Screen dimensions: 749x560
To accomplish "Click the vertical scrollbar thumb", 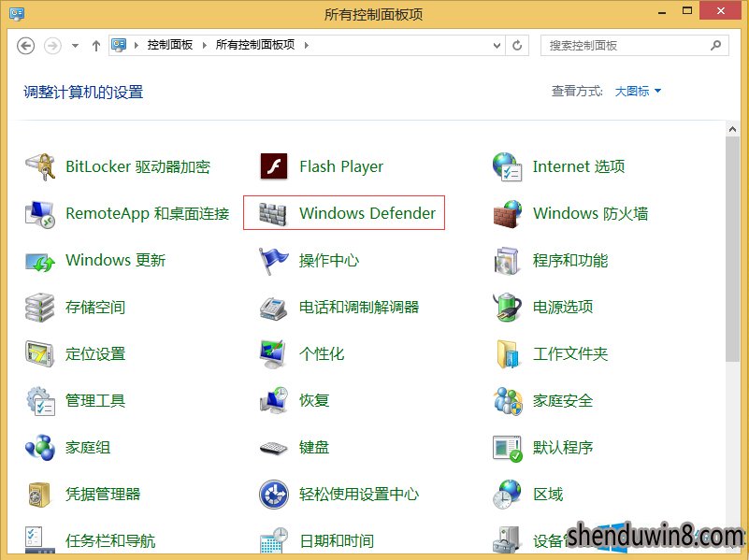I will 732,250.
